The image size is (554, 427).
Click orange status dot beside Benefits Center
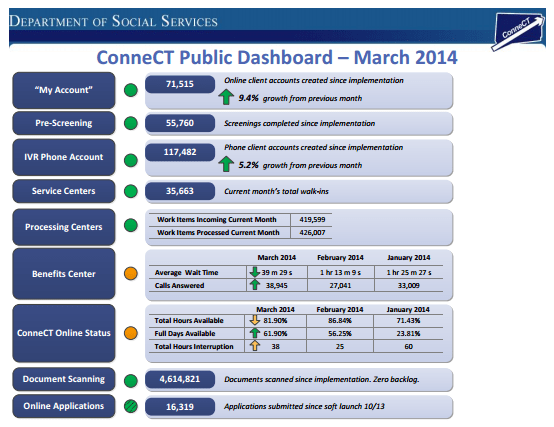[x=131, y=273]
